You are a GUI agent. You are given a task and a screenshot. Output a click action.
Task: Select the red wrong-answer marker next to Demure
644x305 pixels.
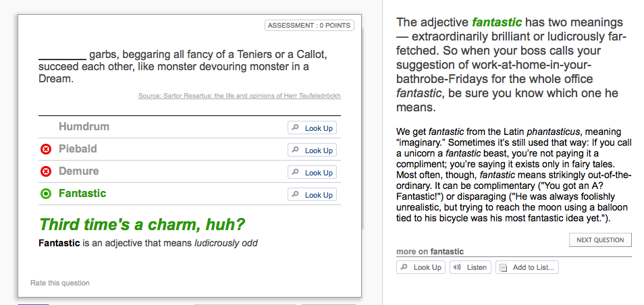pos(46,171)
